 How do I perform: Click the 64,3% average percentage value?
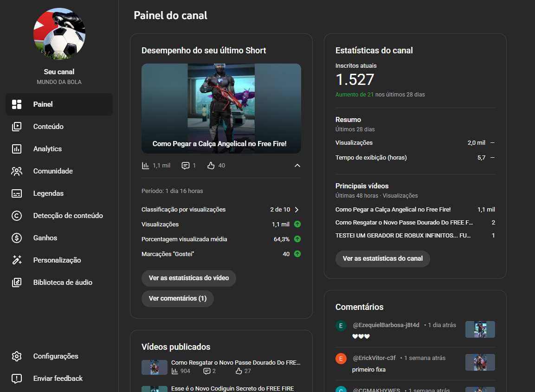click(282, 239)
